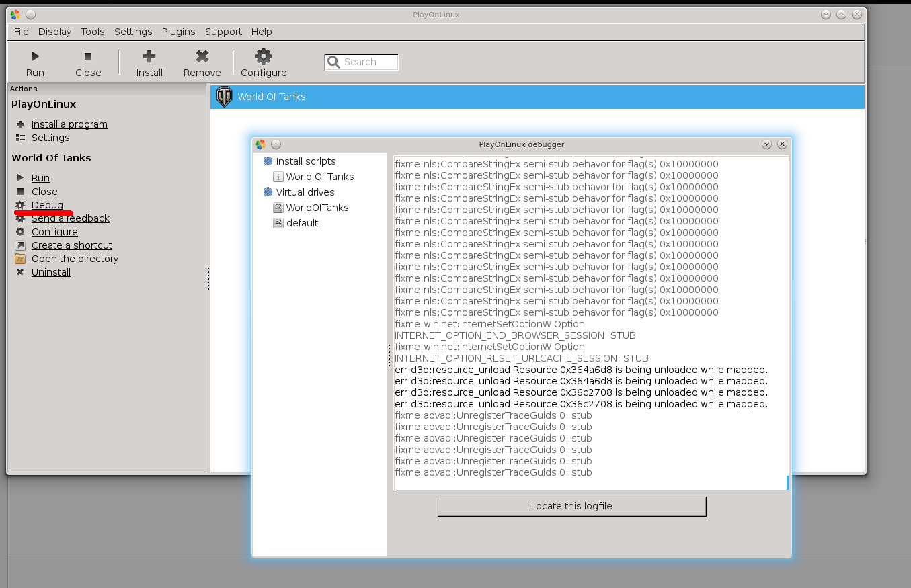This screenshot has width=911, height=588.
Task: Click the Run toolbar play icon
Action: 35,56
